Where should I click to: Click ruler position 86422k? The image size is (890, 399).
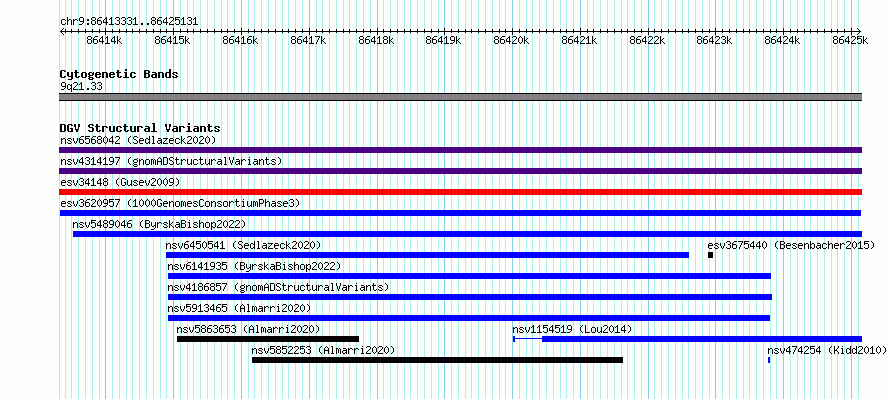647,40
